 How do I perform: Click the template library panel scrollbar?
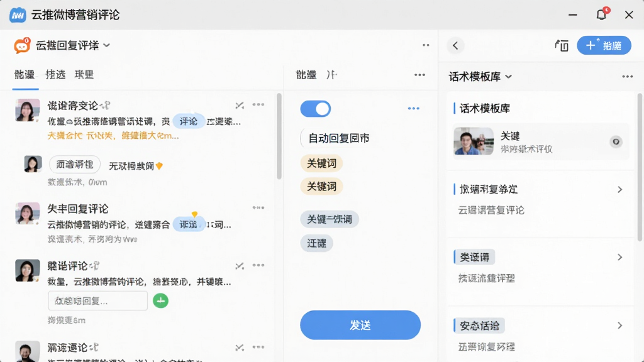(x=640, y=167)
